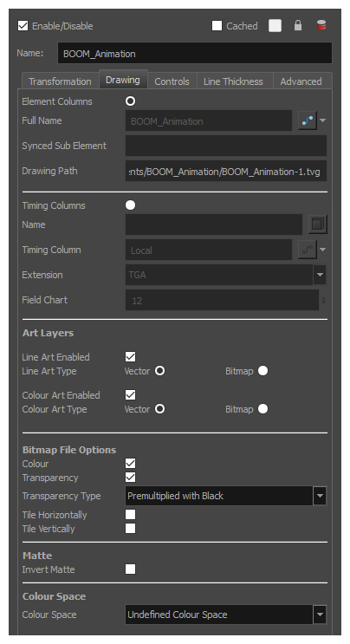Image resolution: width=350 pixels, height=644 pixels.
Task: Click the Timing Column function curve icon
Action: coord(308,250)
